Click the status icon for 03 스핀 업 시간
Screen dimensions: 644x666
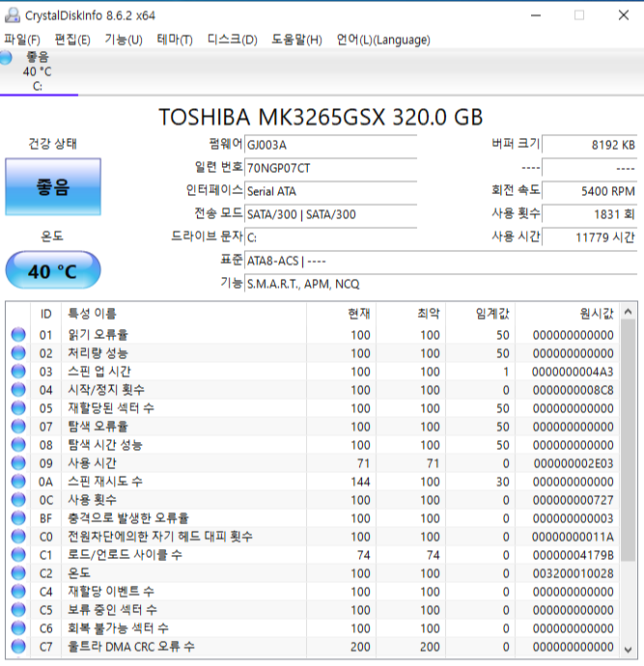(x=18, y=372)
